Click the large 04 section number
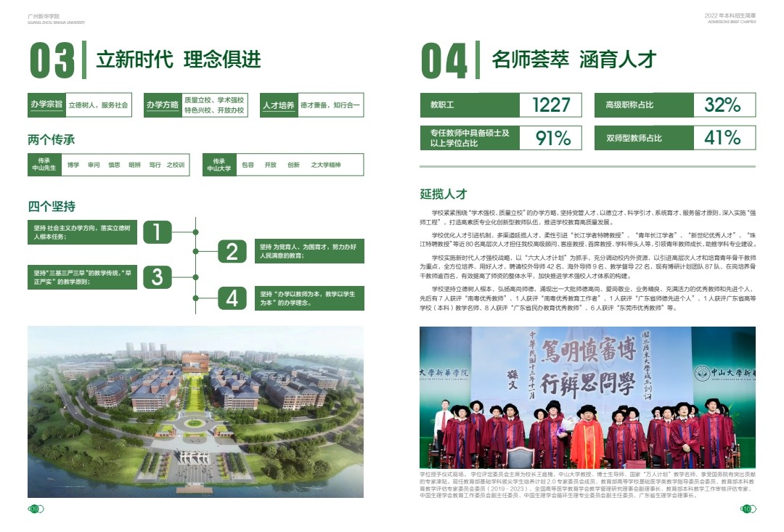 [x=444, y=60]
